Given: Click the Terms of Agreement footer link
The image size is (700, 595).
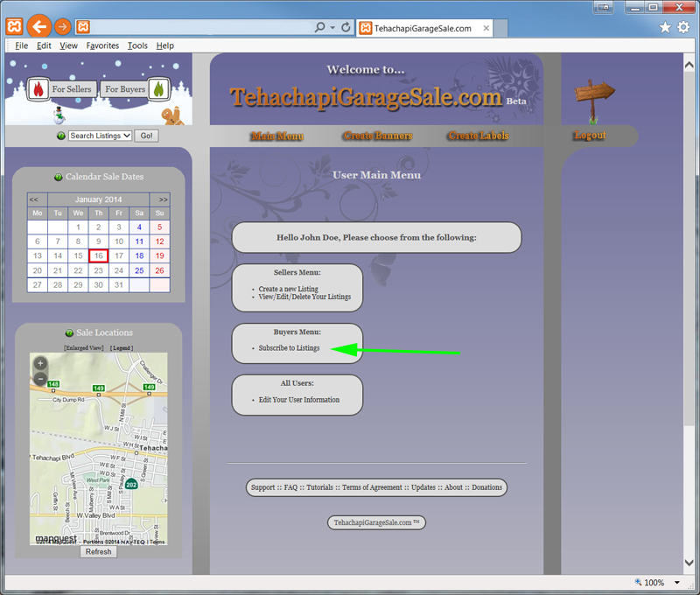Looking at the screenshot, I should (x=372, y=487).
